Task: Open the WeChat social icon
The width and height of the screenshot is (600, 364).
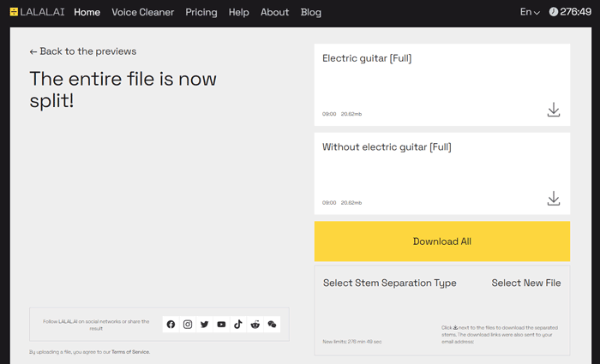Action: point(272,325)
